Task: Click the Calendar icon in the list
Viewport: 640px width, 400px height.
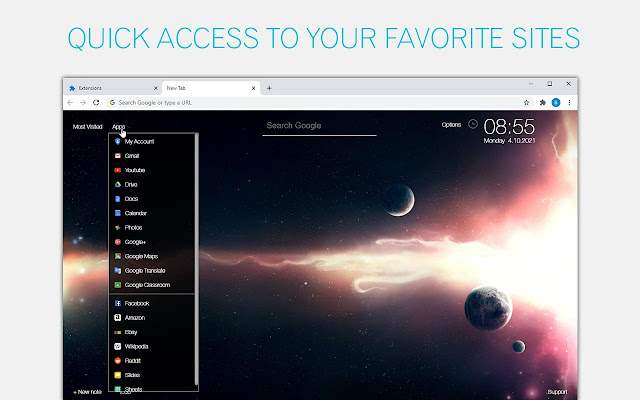Action: coord(118,213)
